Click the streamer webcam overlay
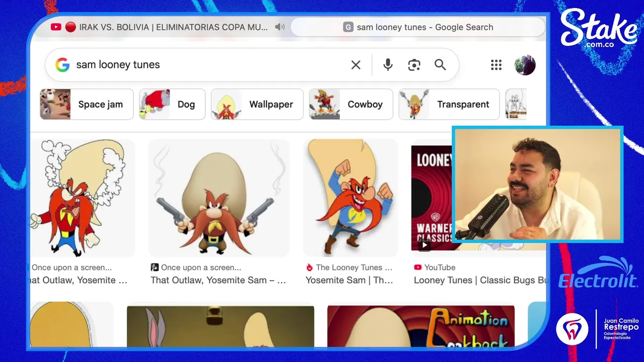Viewport: 644px width, 362px height. pos(537,184)
